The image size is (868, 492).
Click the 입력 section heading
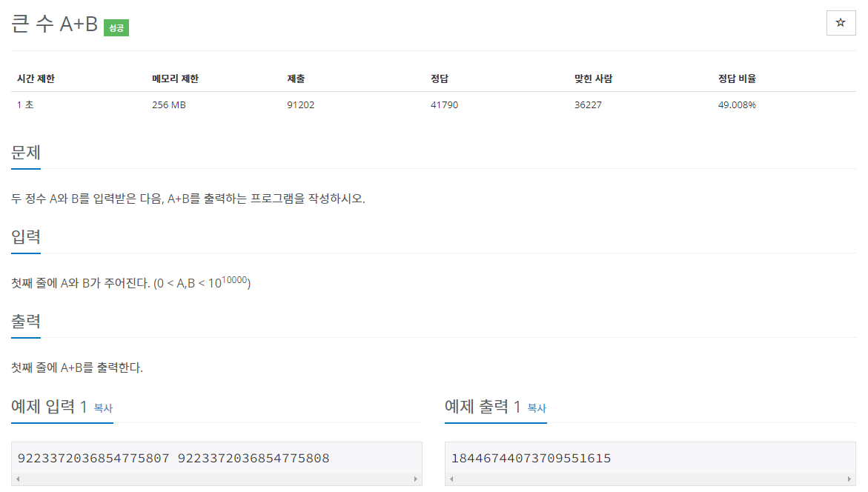pos(25,237)
